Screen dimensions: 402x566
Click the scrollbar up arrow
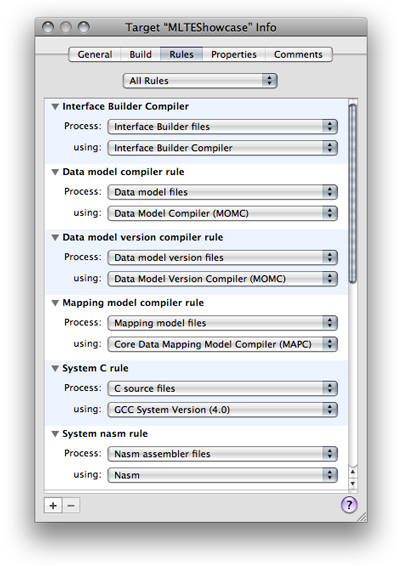[x=353, y=472]
